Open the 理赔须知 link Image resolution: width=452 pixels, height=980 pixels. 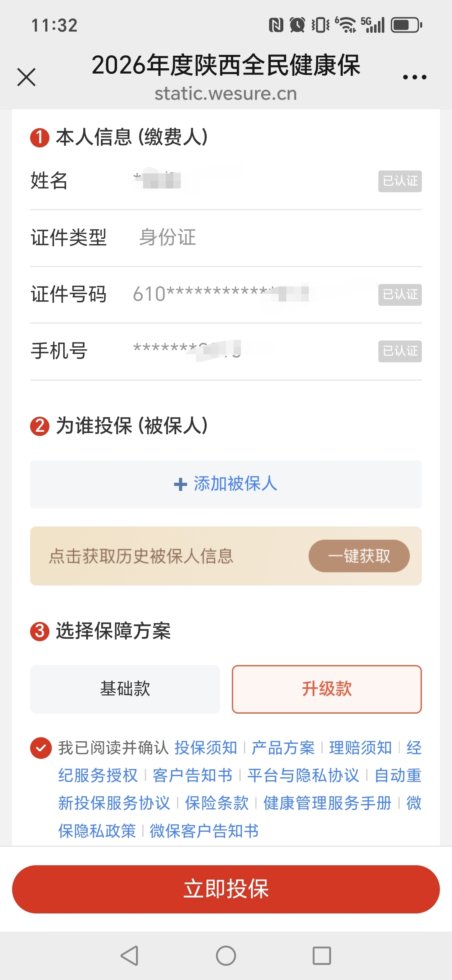click(360, 748)
